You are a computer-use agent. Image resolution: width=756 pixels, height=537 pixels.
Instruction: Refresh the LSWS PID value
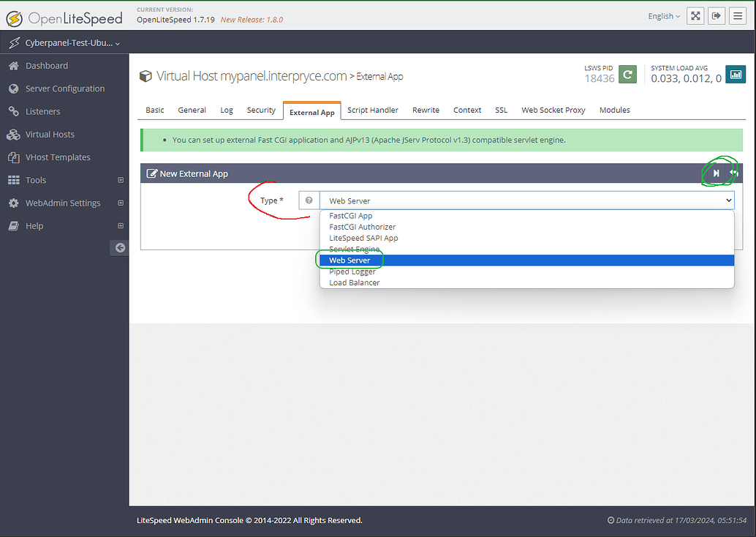pyautogui.click(x=627, y=74)
